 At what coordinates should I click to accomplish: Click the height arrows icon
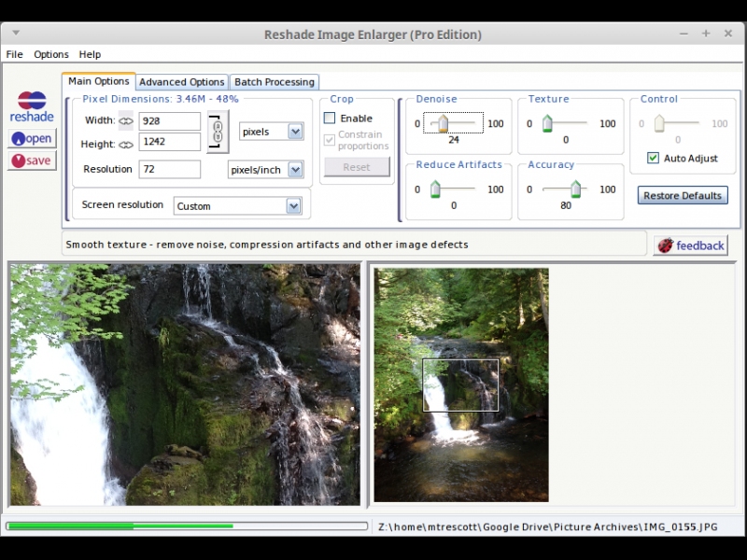[x=126, y=144]
